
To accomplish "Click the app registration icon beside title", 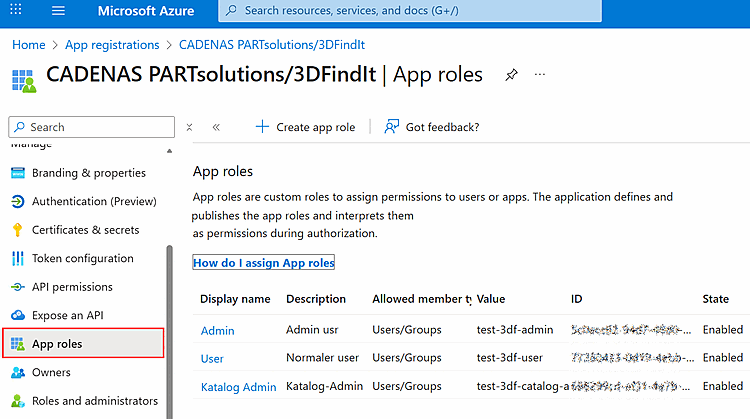I will point(24,80).
